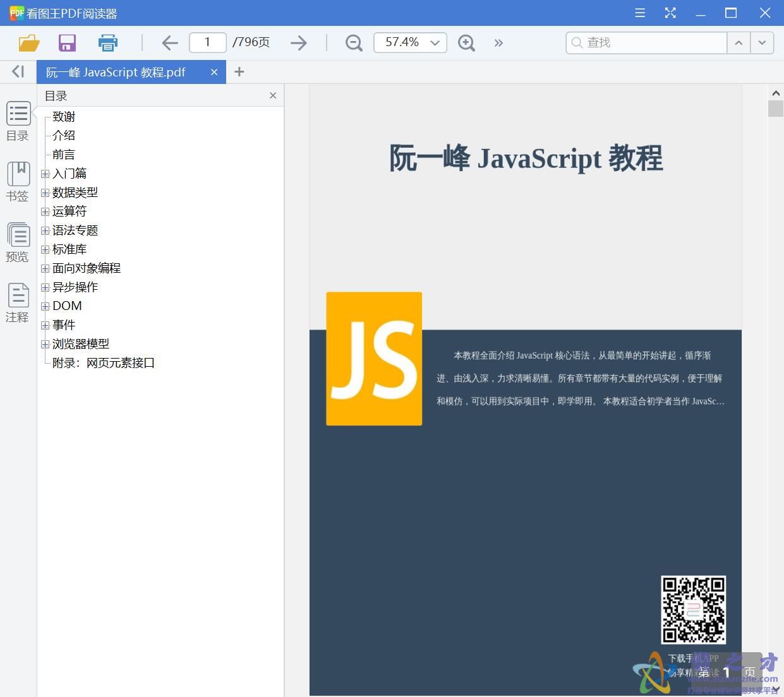
Task: Click the 阮一峰 JavaScript 教程.pdf tab
Action: coord(114,71)
